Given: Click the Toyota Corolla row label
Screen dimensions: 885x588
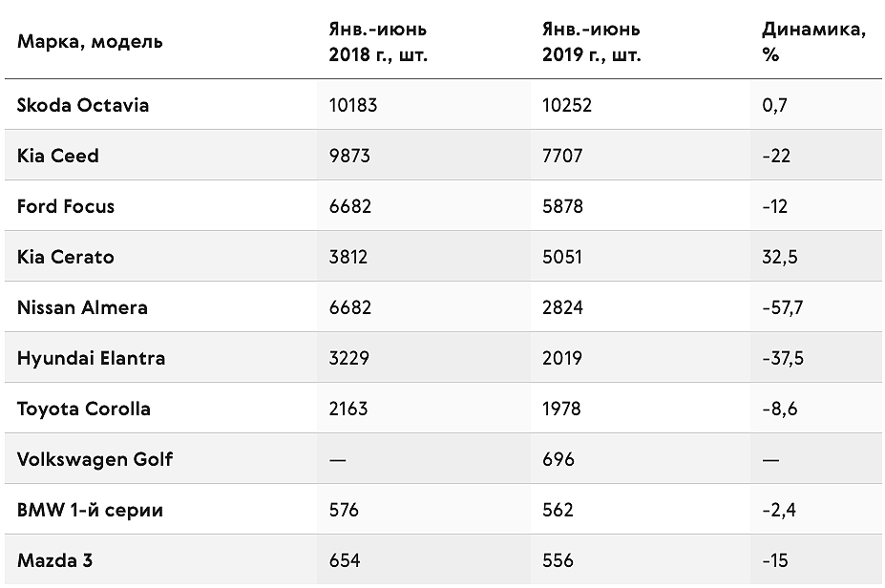Looking at the screenshot, I should coord(83,409).
